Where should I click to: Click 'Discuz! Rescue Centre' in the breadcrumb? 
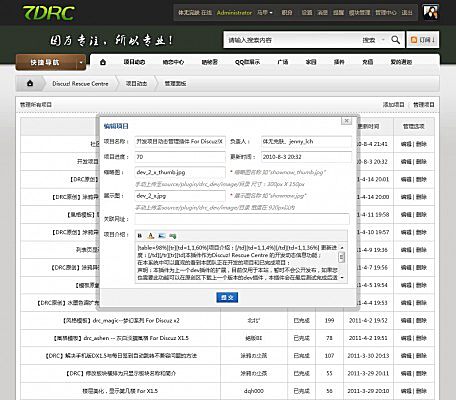80,84
